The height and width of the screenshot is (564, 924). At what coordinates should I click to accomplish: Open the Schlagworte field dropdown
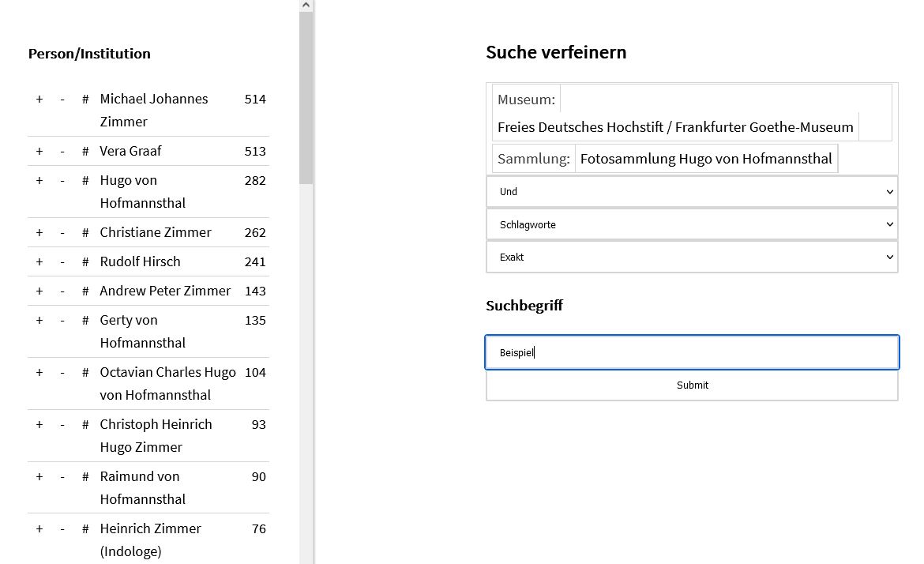(x=692, y=224)
